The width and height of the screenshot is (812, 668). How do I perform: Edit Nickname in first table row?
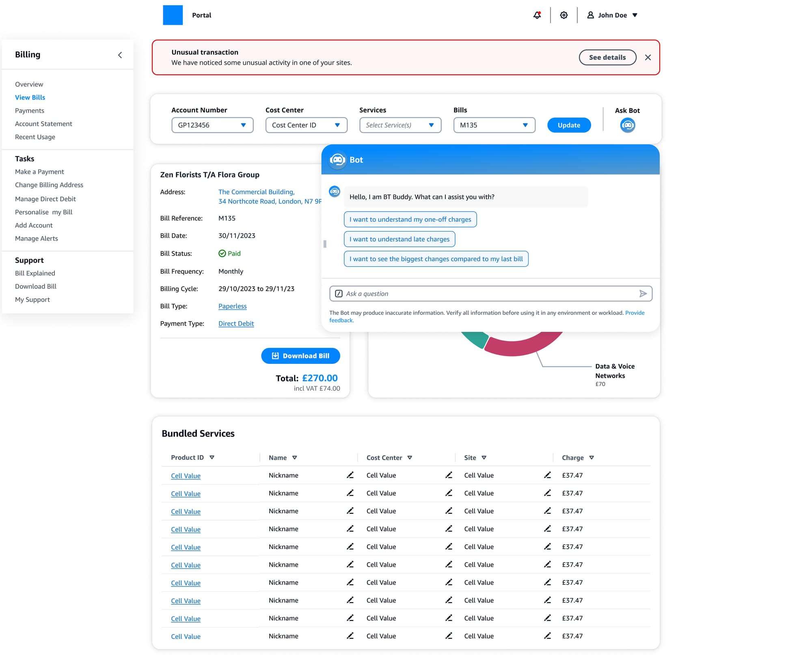click(x=350, y=475)
